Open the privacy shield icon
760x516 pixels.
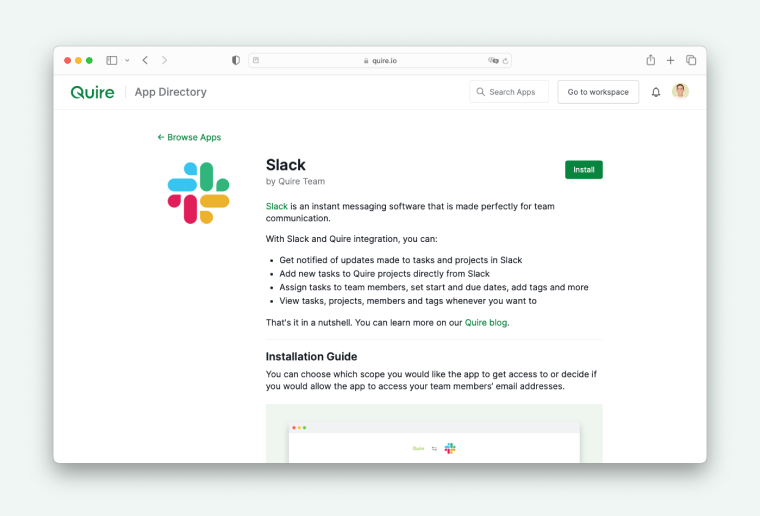coord(236,60)
